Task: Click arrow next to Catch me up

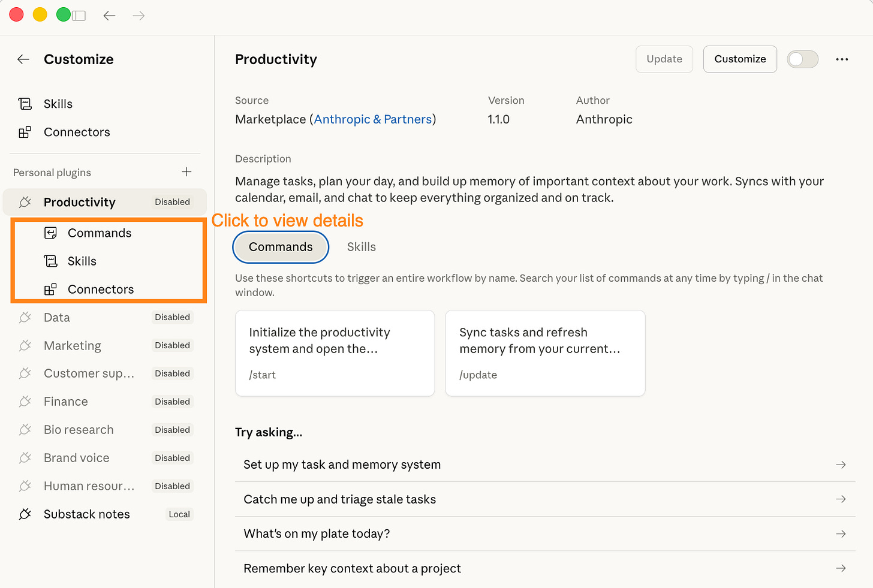Action: point(841,499)
